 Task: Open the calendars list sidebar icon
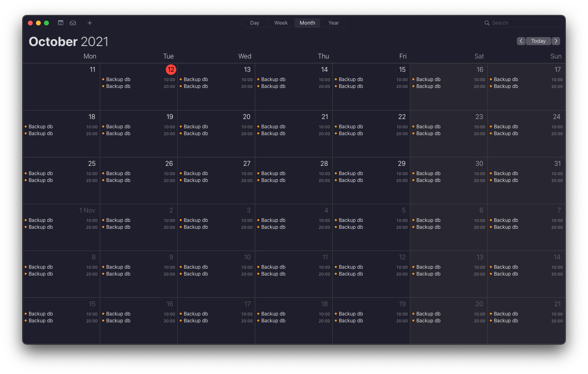tap(61, 23)
